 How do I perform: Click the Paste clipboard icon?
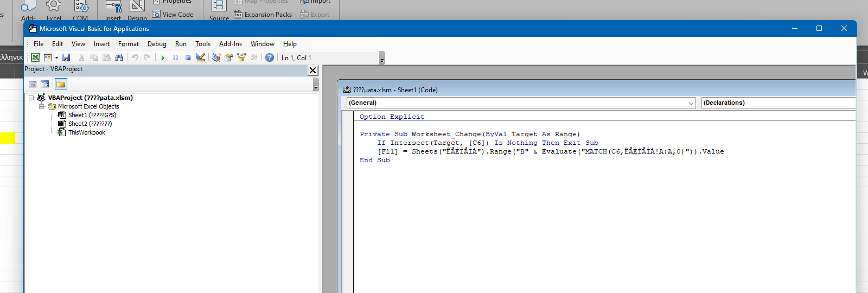click(x=106, y=58)
